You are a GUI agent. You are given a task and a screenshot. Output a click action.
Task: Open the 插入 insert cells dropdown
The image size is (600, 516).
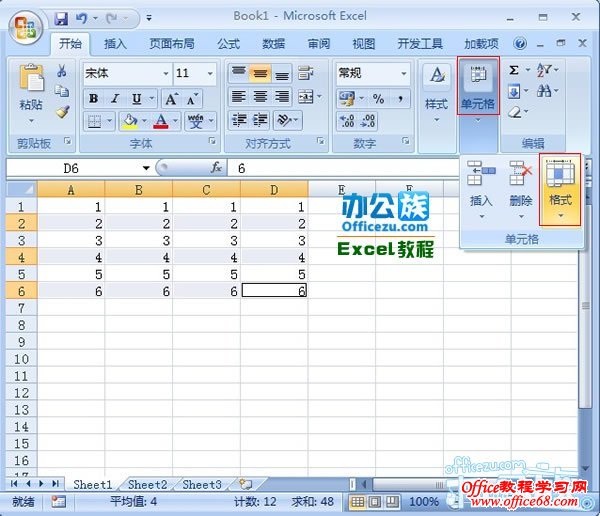pyautogui.click(x=481, y=190)
